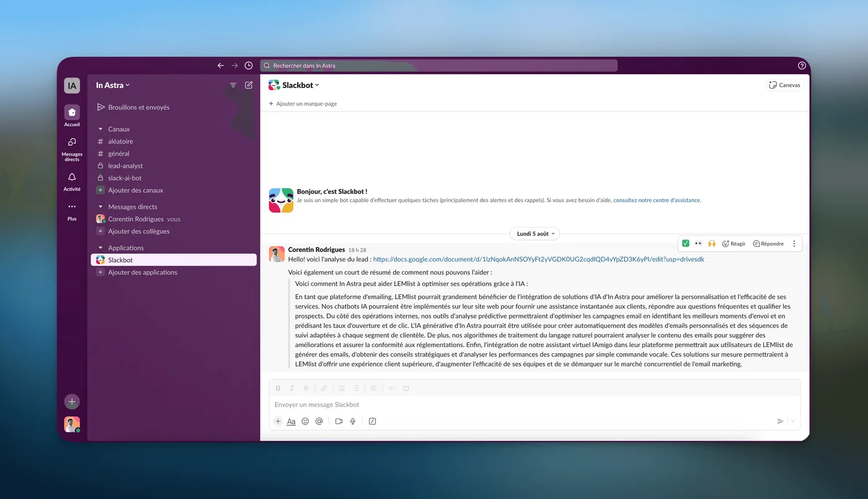The image size is (868, 499).
Task: Click the round plus create button in the sidebar
Action: click(72, 402)
